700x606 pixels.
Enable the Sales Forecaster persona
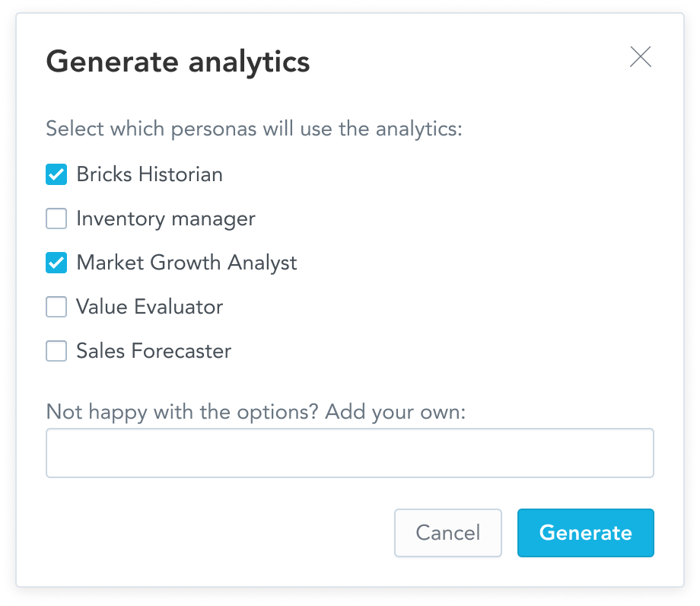pos(56,351)
